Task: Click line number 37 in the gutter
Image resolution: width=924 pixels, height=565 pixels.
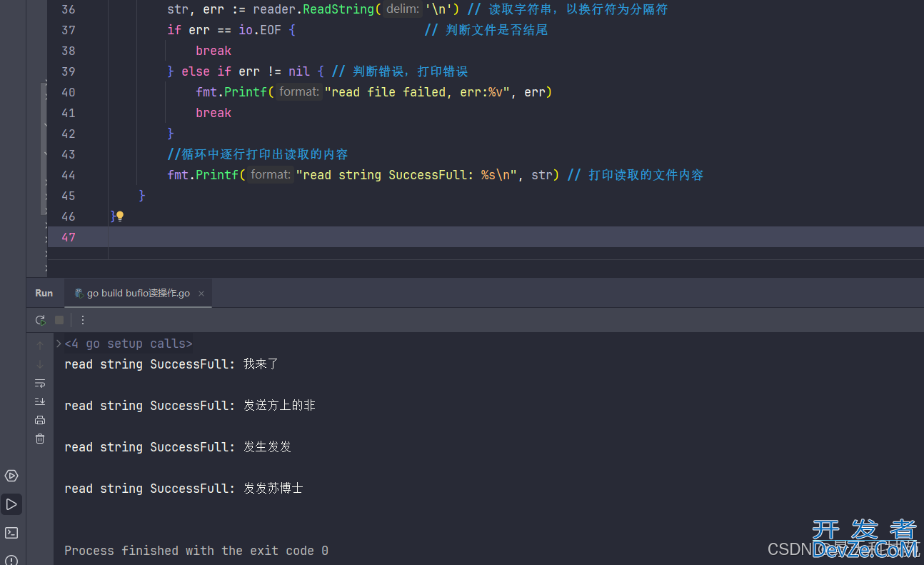Action: pyautogui.click(x=68, y=30)
